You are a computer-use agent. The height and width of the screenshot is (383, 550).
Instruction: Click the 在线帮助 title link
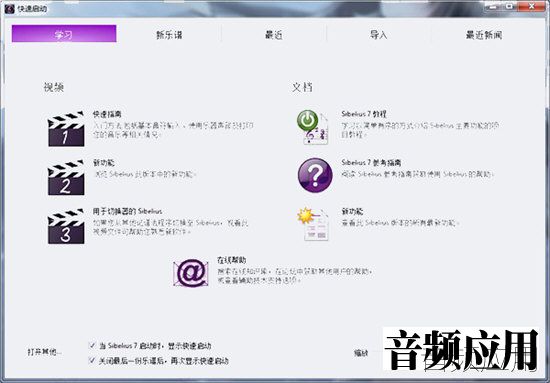[232, 260]
